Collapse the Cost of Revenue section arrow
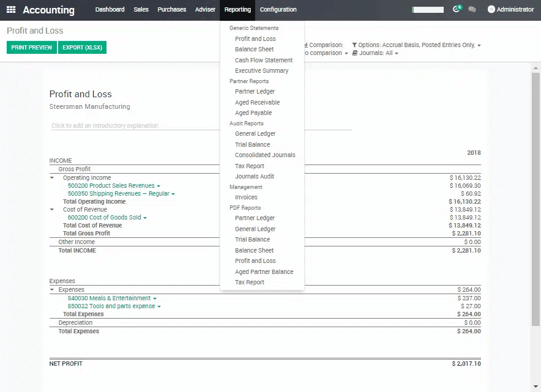 click(52, 210)
